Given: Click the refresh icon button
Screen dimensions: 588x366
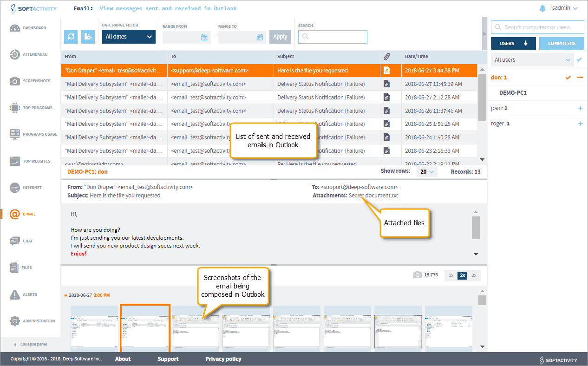Looking at the screenshot, I should 71,37.
